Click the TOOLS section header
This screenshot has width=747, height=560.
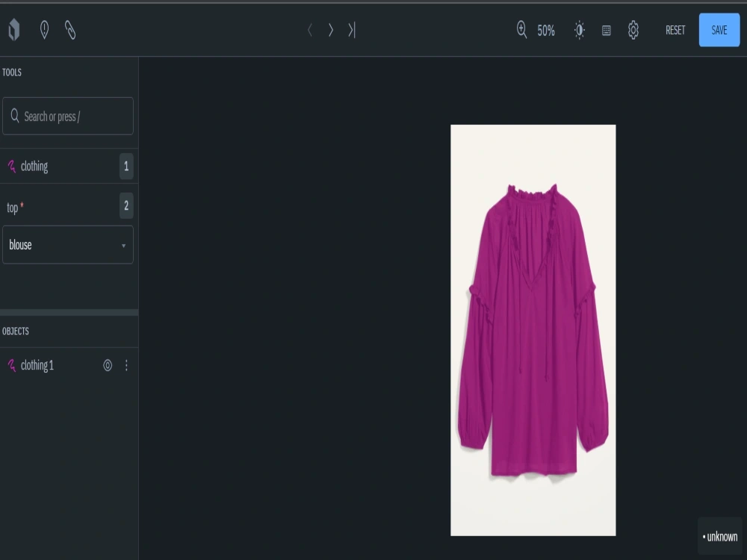point(12,72)
